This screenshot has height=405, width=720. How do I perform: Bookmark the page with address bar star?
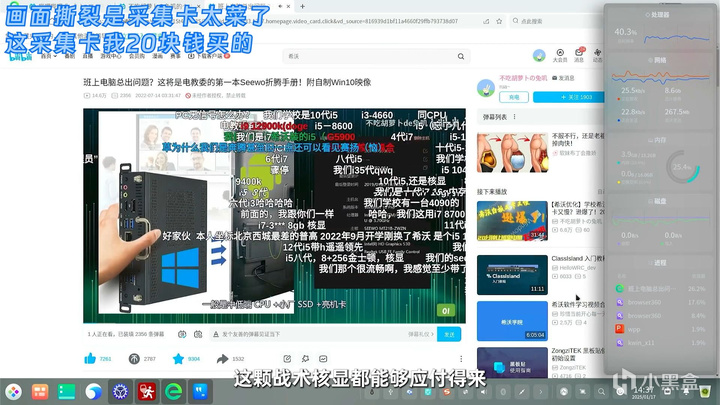coord(499,21)
